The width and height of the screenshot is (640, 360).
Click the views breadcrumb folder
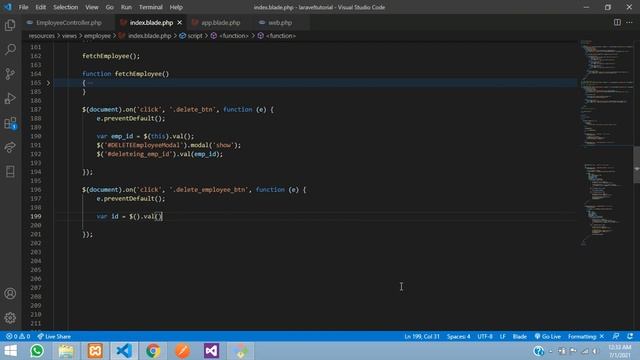(69, 36)
